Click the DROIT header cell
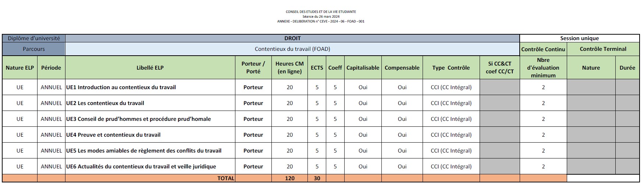This screenshot has height=192, width=644. [292, 38]
